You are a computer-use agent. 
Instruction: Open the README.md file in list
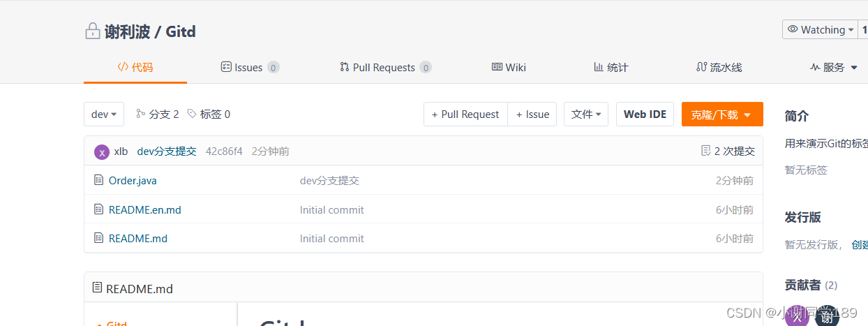[138, 238]
